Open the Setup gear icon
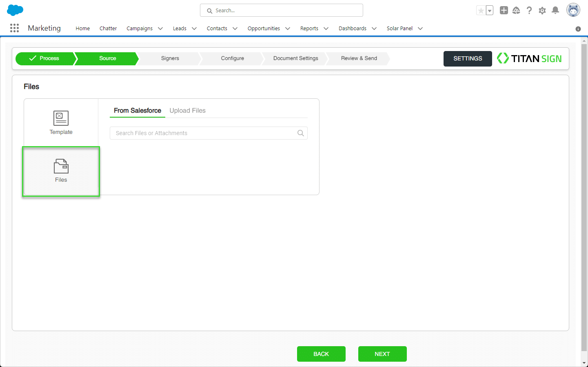Viewport: 588px width, 367px height. point(542,11)
